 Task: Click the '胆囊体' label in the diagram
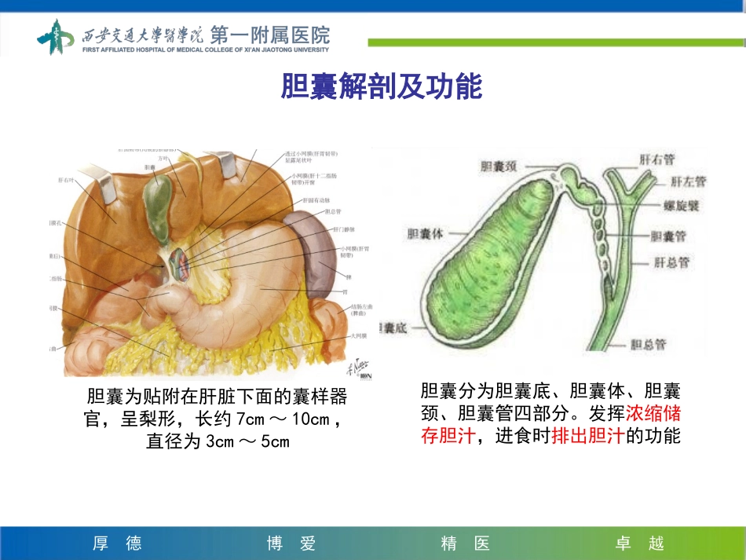pyautogui.click(x=425, y=233)
